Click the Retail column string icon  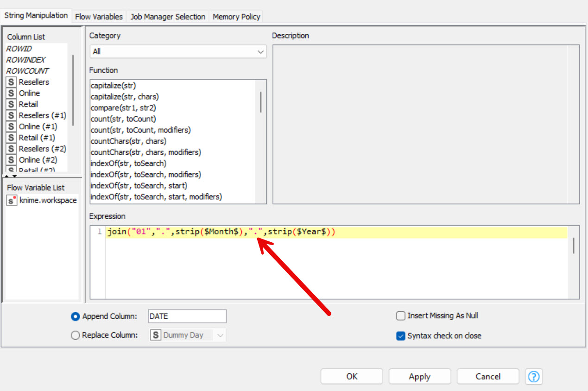click(11, 104)
